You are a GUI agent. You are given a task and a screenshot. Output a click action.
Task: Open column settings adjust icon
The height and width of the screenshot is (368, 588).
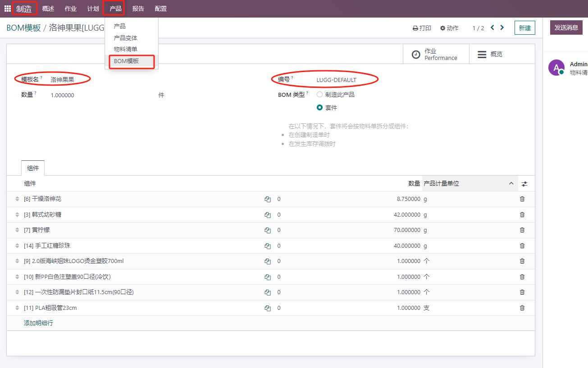524,184
